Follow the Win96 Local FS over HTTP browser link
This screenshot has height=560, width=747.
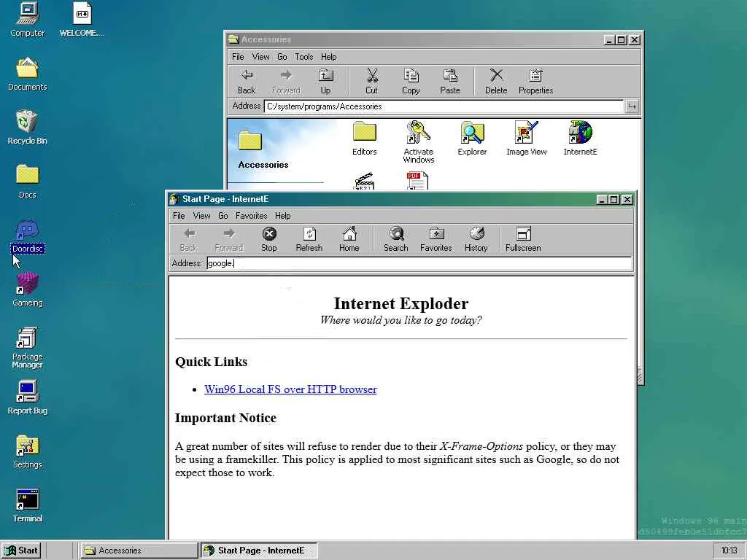(x=290, y=389)
